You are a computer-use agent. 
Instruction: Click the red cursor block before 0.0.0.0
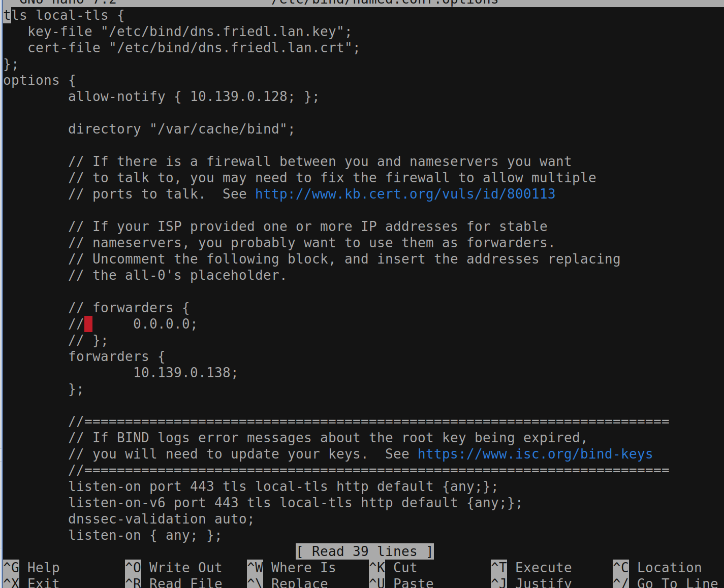tap(88, 324)
